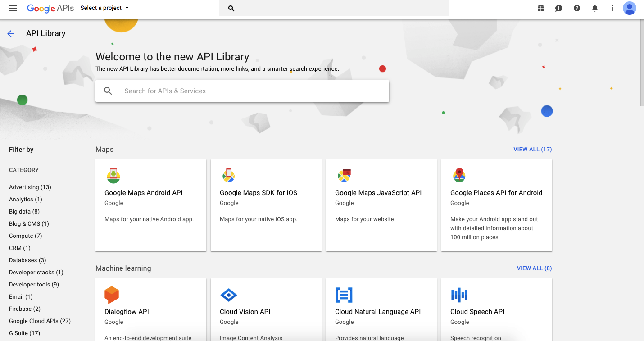This screenshot has width=644, height=341.
Task: Filter by Big data (8) category
Action: click(x=24, y=212)
